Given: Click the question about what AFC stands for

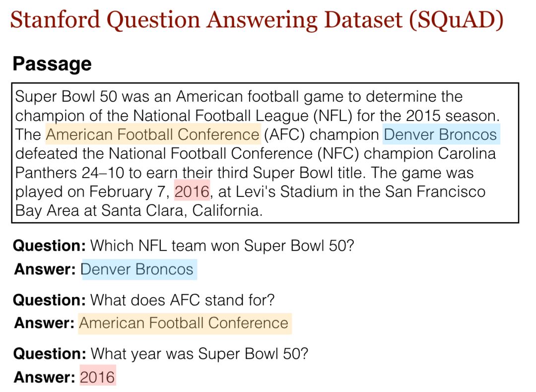Looking at the screenshot, I should [x=182, y=300].
